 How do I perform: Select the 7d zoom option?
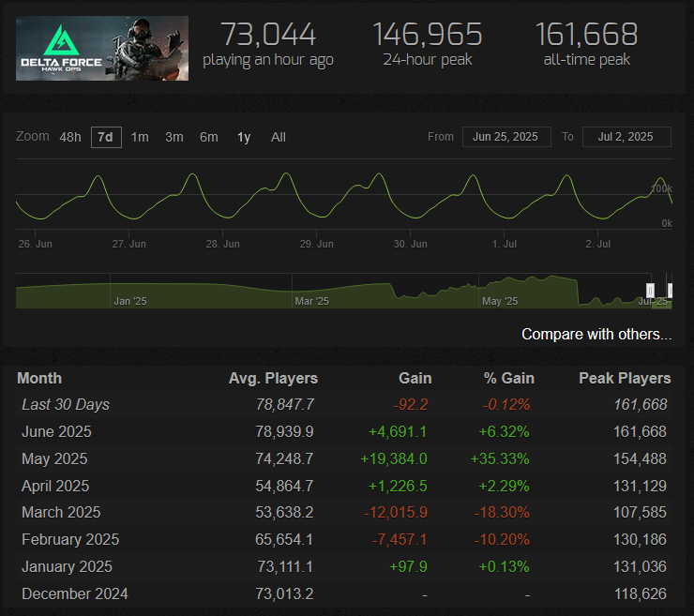(x=106, y=137)
